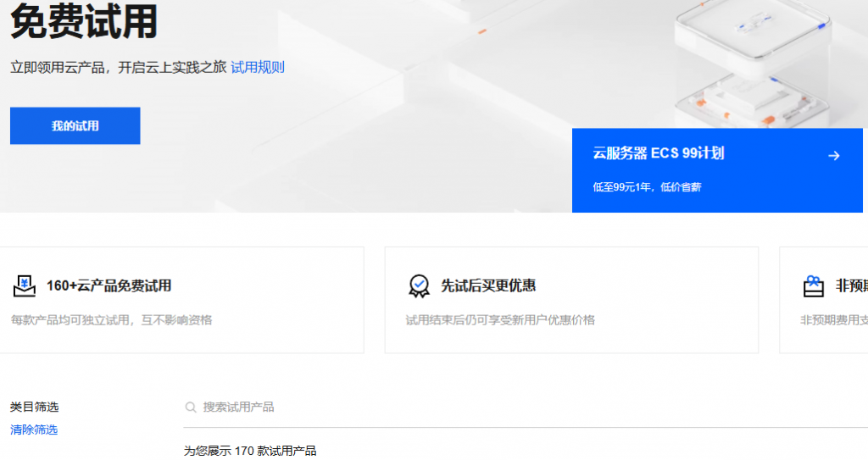The height and width of the screenshot is (460, 868).
Task: Click the badge icon beside 先试后买更优惠
Action: click(x=419, y=286)
